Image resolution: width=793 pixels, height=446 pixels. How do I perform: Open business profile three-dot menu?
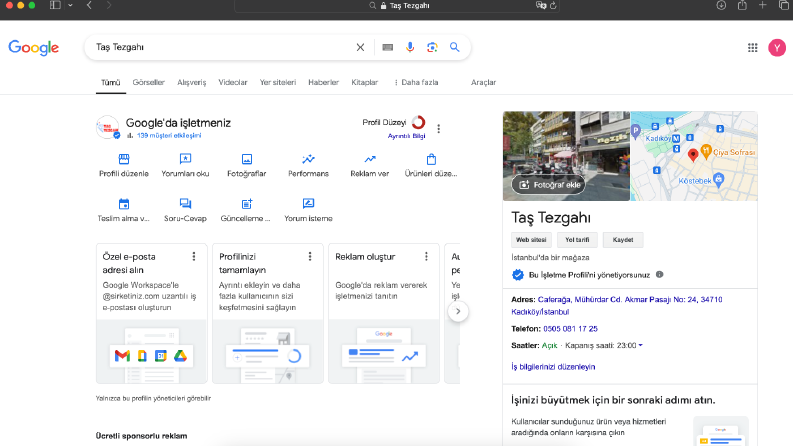(438, 129)
